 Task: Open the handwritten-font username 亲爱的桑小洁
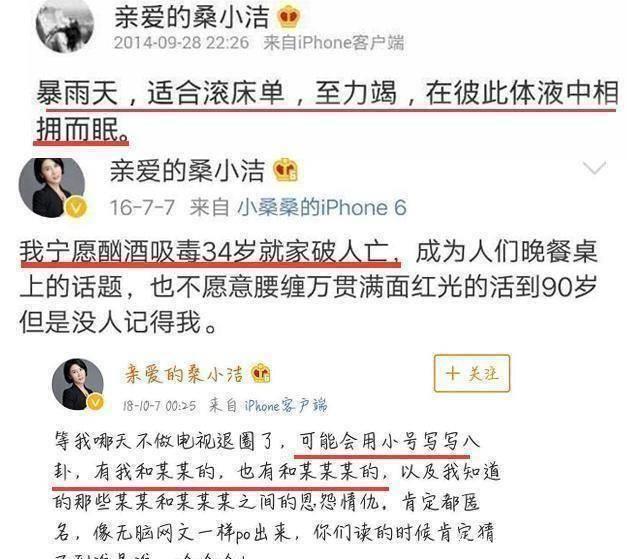[x=184, y=374]
